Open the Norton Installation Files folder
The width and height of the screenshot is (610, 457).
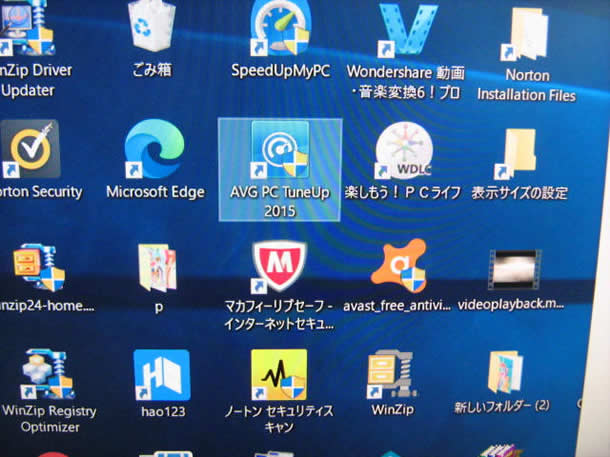pos(526,35)
